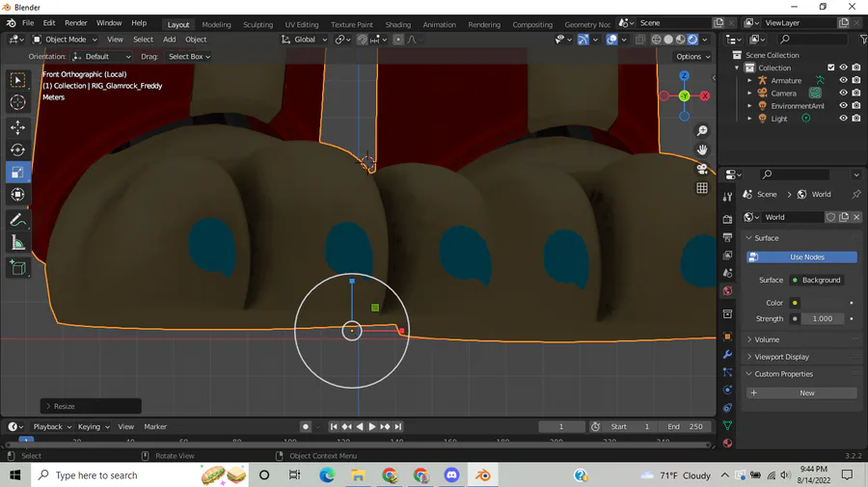
Task: Switch to the Modeling workspace tab
Action: click(216, 24)
